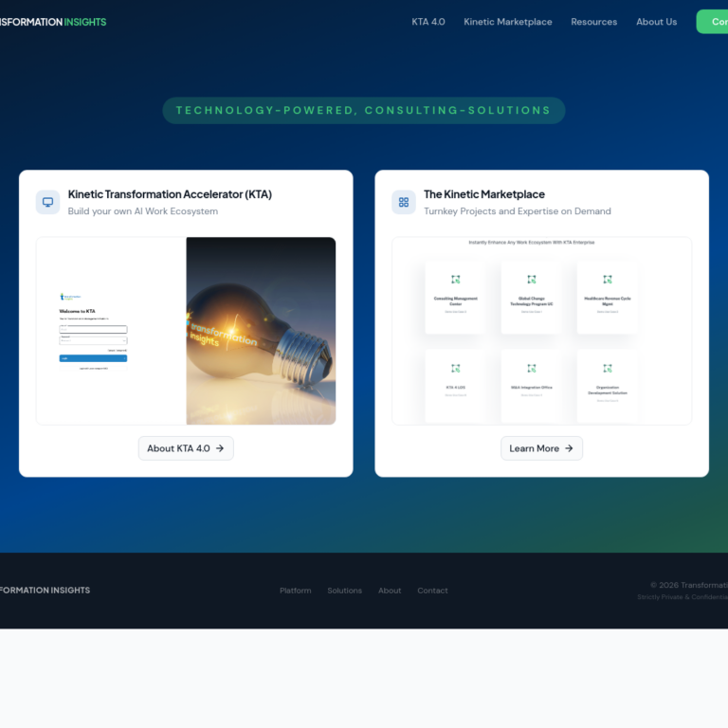Select The Kinetic Marketplace heading
The image size is (728, 728).
[483, 194]
